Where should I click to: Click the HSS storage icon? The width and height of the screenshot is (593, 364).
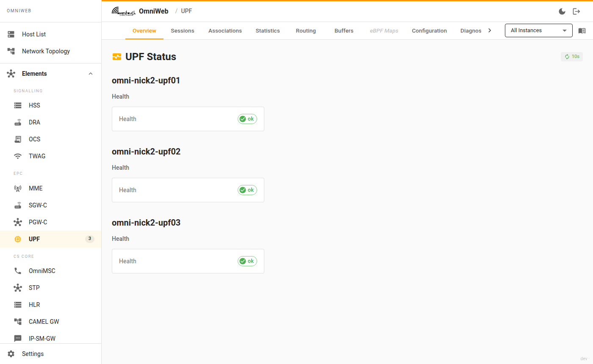click(18, 105)
